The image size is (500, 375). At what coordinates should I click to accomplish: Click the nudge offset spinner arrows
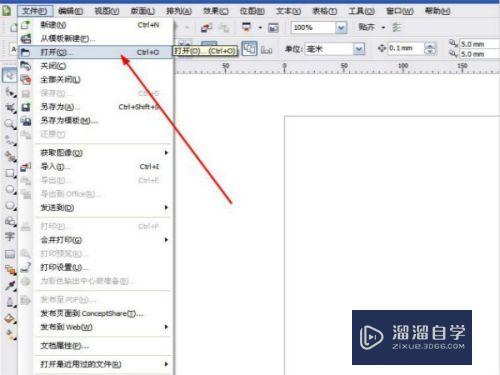point(430,49)
